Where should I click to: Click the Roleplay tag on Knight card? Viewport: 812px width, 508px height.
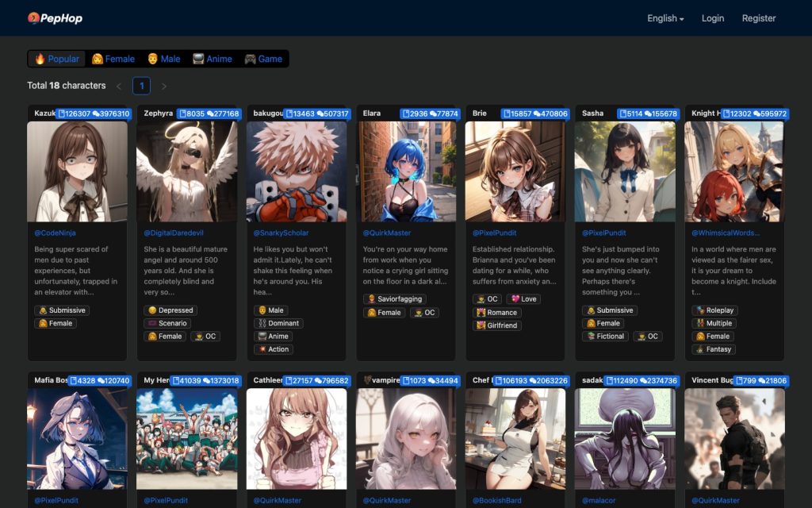(714, 310)
